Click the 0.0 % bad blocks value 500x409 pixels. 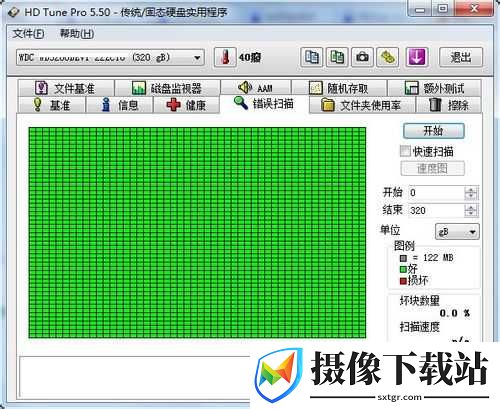[x=454, y=313]
